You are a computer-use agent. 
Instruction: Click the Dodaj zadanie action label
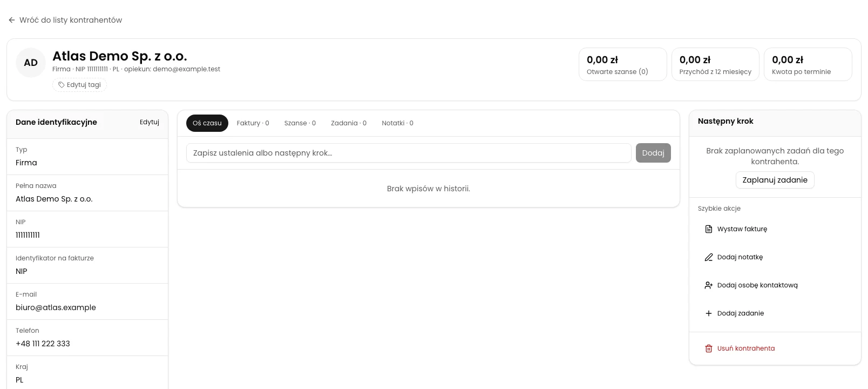[x=741, y=313]
